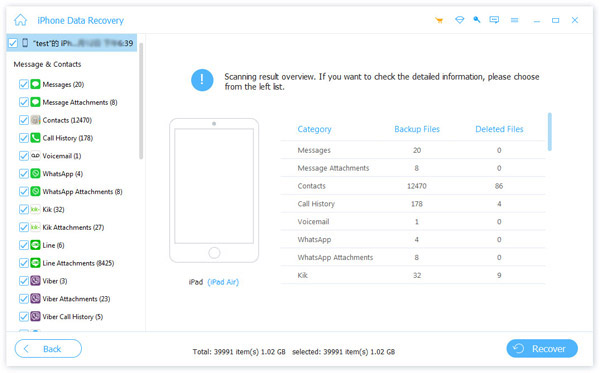Viewport: 600px width, 373px height.
Task: Click the (iPad Air) device link
Action: (223, 282)
